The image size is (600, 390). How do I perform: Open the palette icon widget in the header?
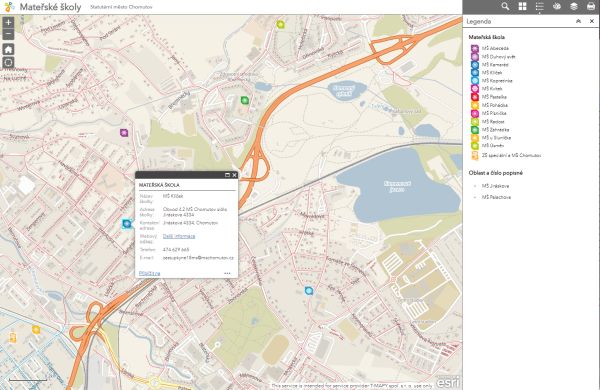tap(557, 7)
